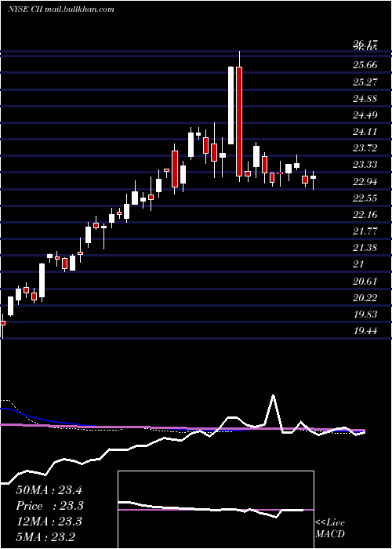Click the '50MA : 23.4' indicator text
The width and height of the screenshot is (392, 549).
click(x=49, y=490)
